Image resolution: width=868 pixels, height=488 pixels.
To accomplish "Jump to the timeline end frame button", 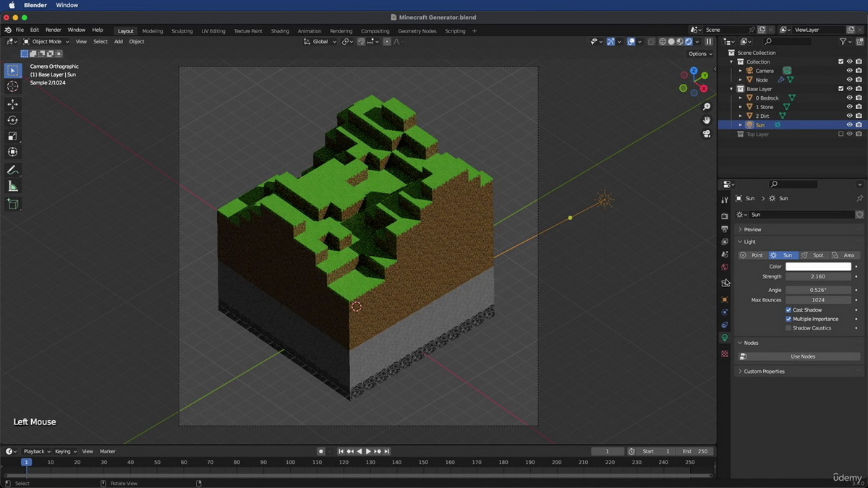I will [x=387, y=451].
